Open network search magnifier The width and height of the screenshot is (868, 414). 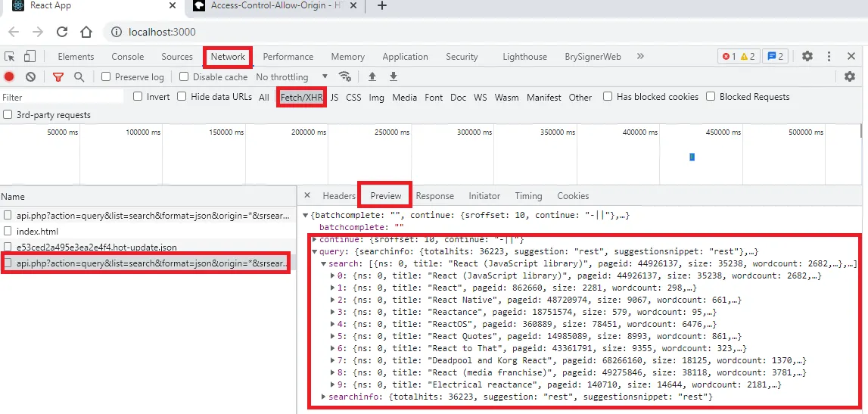pyautogui.click(x=79, y=77)
